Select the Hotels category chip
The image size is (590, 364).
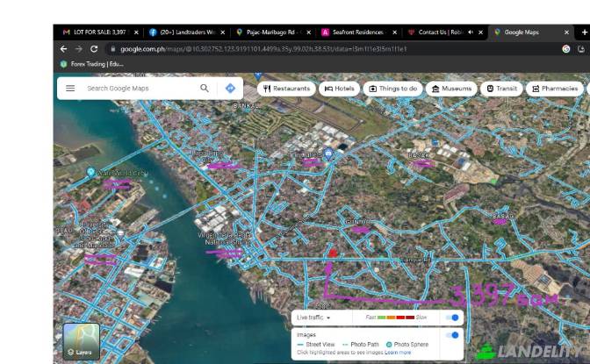pos(339,89)
